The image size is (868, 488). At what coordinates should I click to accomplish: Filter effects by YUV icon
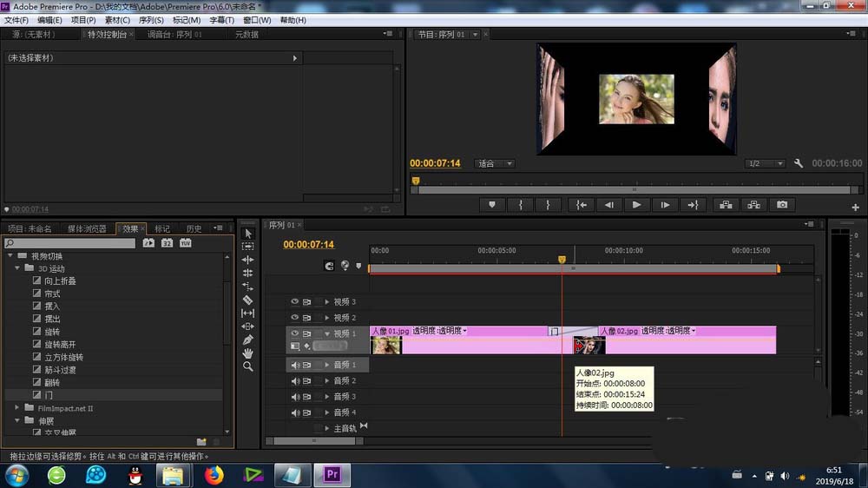[186, 243]
